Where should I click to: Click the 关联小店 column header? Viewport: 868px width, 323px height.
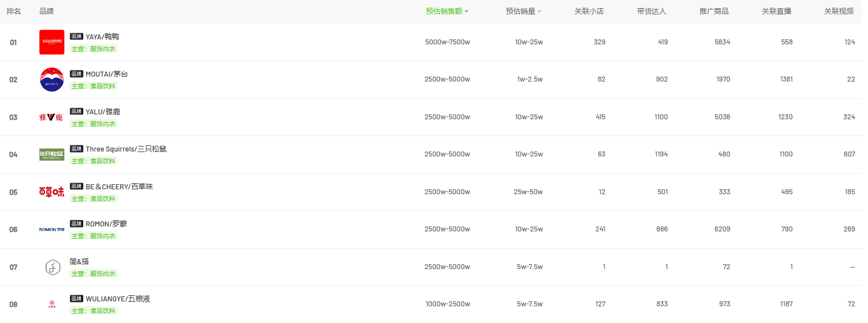(589, 11)
